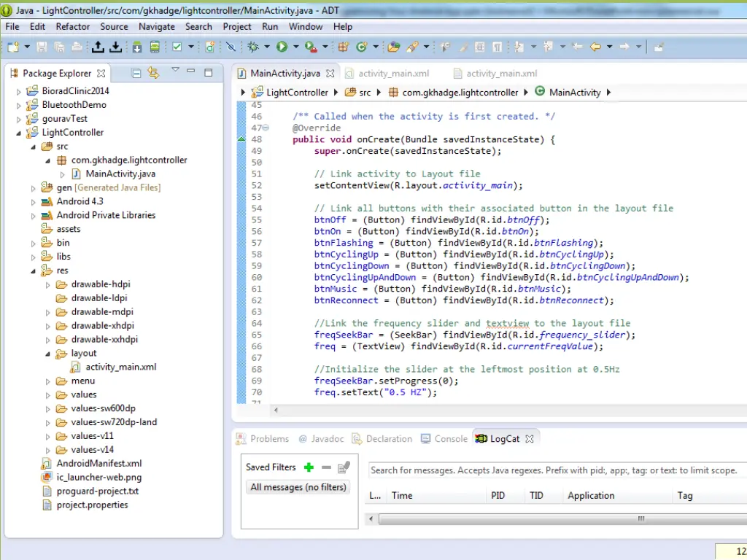747x560 pixels.
Task: Open the Navigate menu
Action: click(x=157, y=27)
